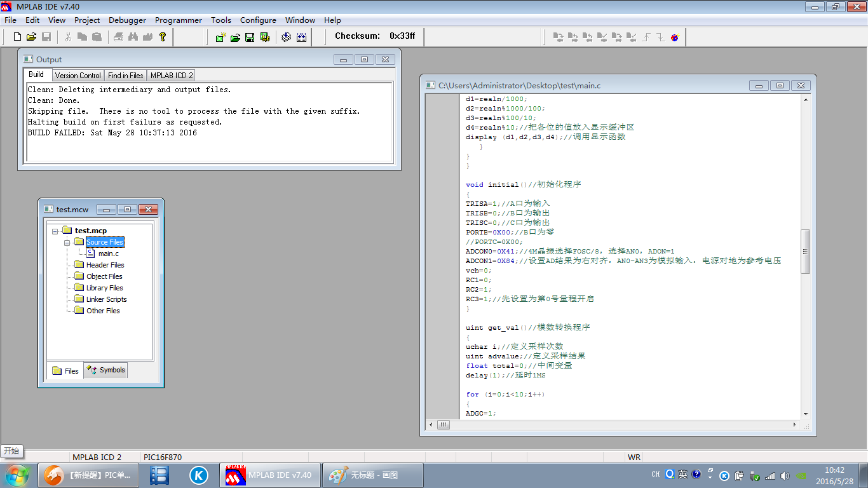Viewport: 868px width, 488px height.
Task: Click the volume speaker tray icon
Action: [785, 475]
